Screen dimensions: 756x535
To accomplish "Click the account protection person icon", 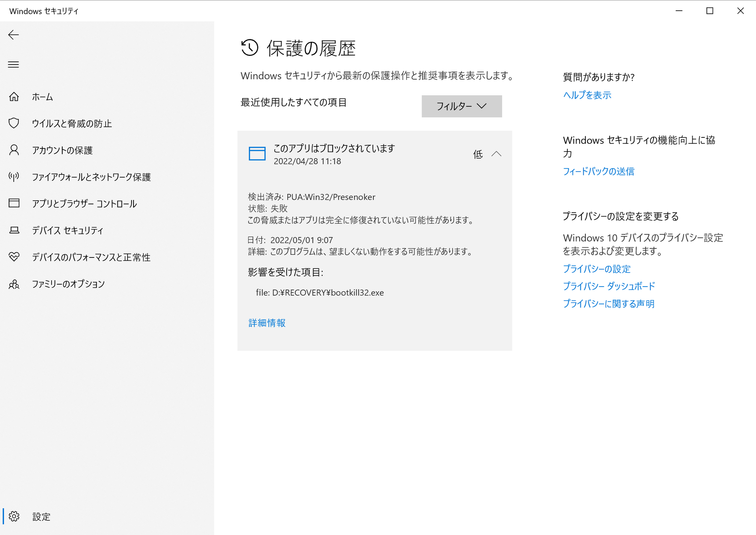I will [14, 150].
